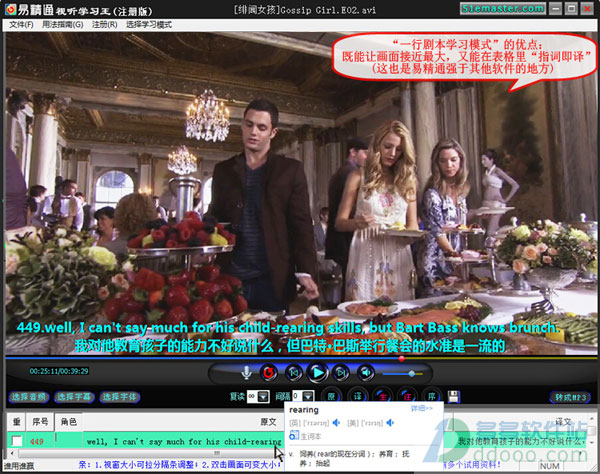Maximize the window

click(x=571, y=8)
